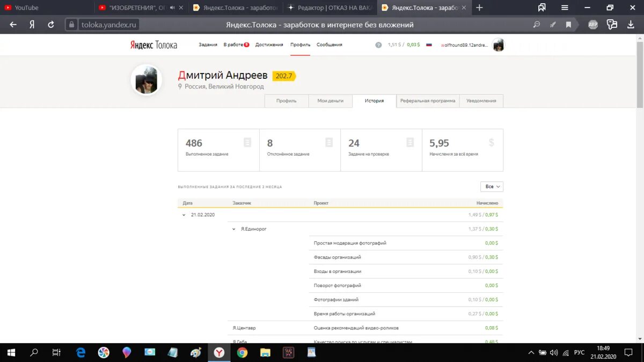Click the Простая модерация фотографий project row

[406, 243]
